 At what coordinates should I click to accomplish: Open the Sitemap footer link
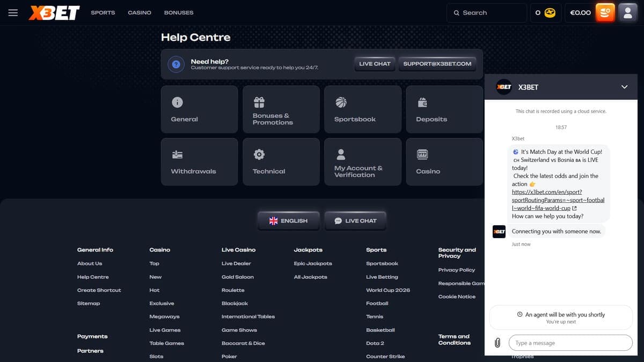(x=89, y=304)
